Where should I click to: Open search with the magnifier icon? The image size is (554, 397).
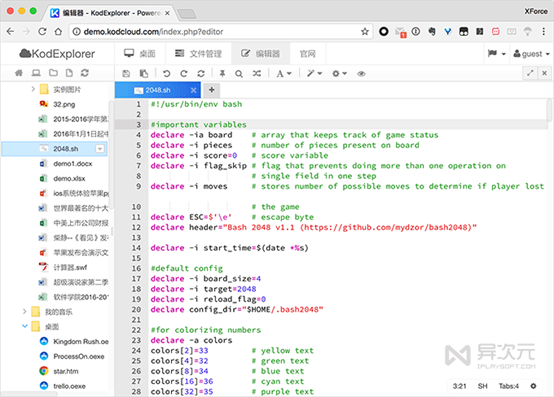point(239,73)
